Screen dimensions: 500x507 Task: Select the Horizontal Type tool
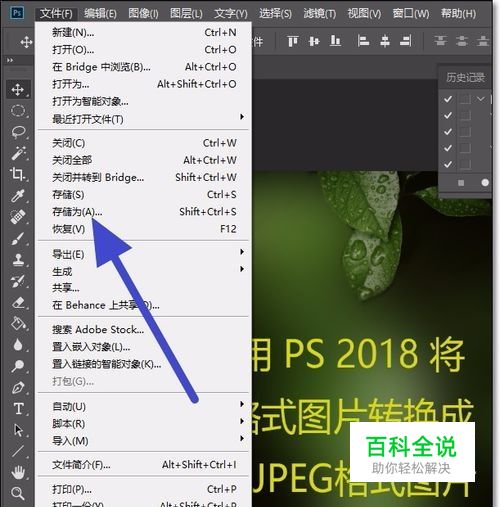tap(18, 409)
